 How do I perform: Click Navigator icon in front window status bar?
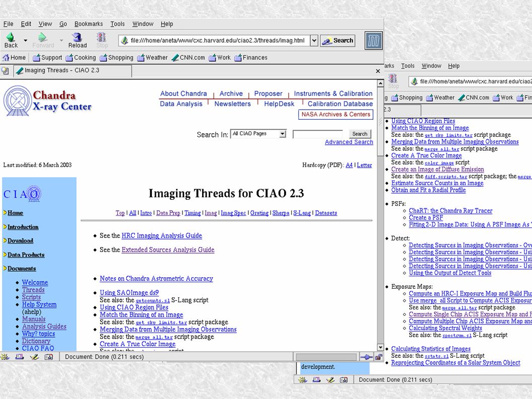(5, 357)
